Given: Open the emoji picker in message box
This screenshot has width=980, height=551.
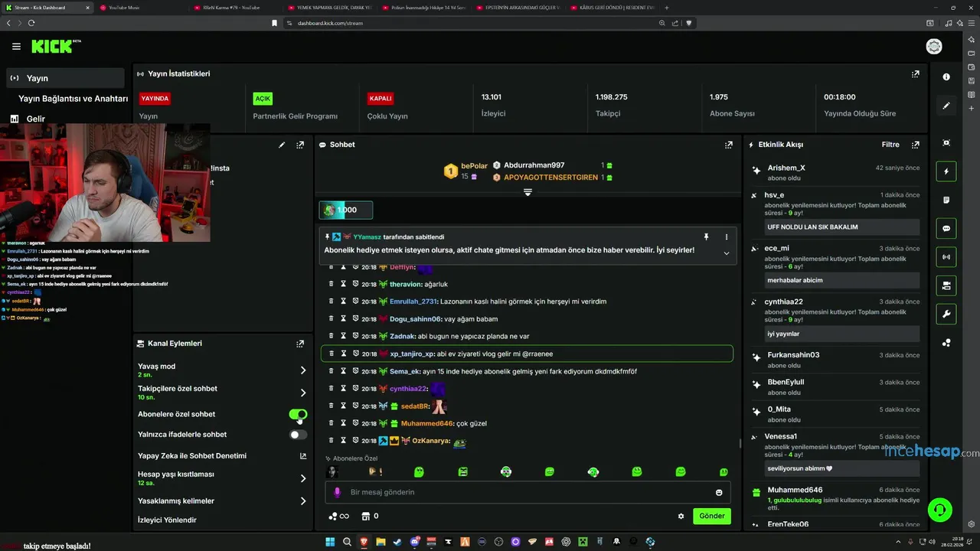Looking at the screenshot, I should pos(719,493).
